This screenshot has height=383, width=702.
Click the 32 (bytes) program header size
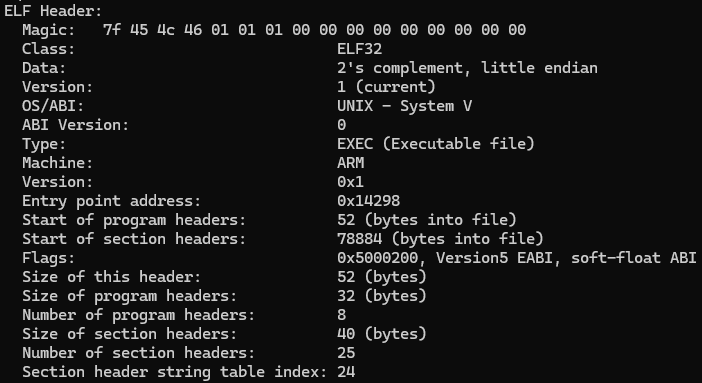(x=382, y=296)
